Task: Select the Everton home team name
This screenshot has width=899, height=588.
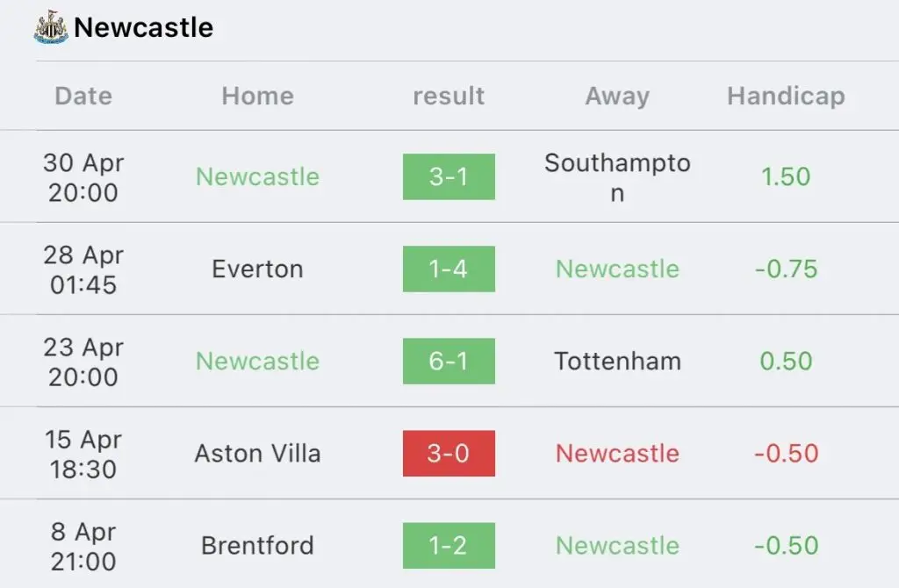Action: tap(257, 269)
